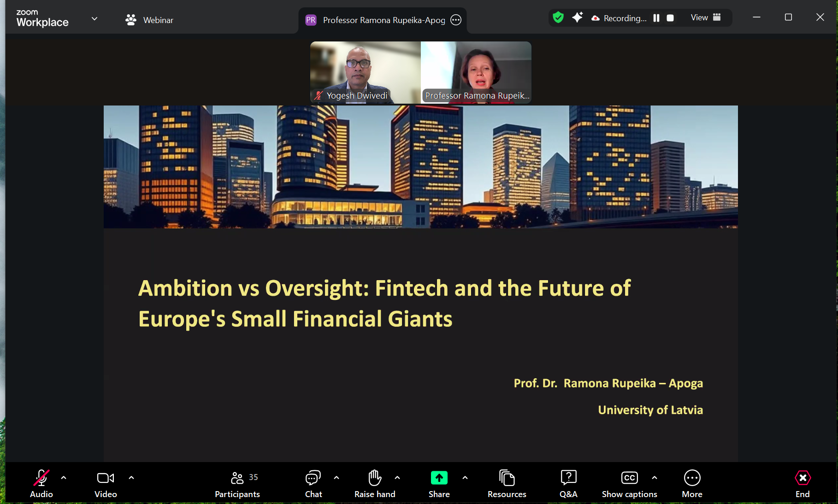Image resolution: width=838 pixels, height=504 pixels.
Task: Pause the recording
Action: [x=656, y=18]
